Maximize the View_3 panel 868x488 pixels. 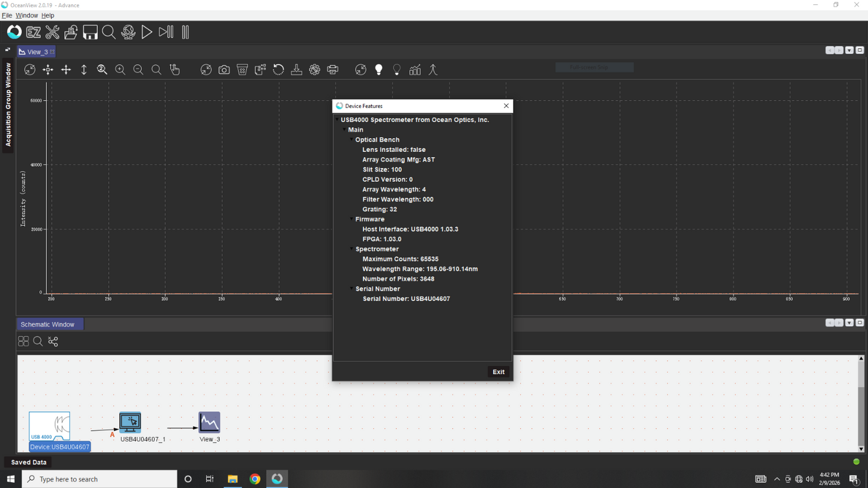tap(860, 50)
